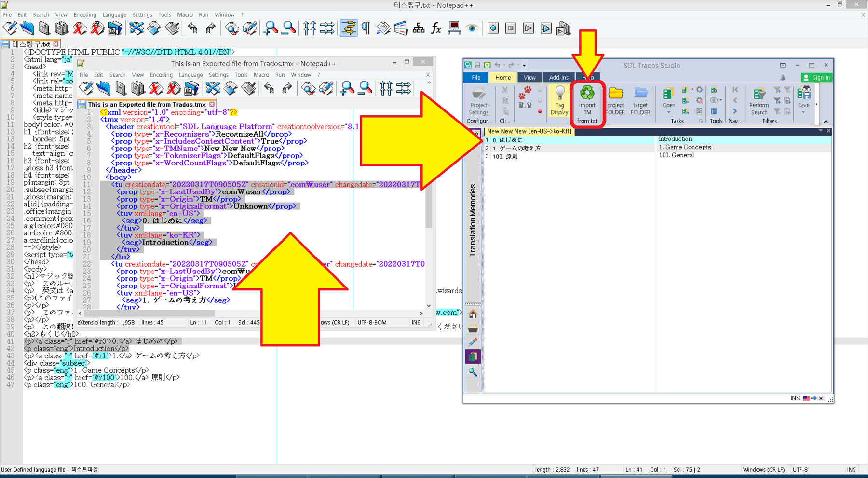Collapse the Trados ribbon with the chevron
Screen dimensions: 868x478
[826, 122]
